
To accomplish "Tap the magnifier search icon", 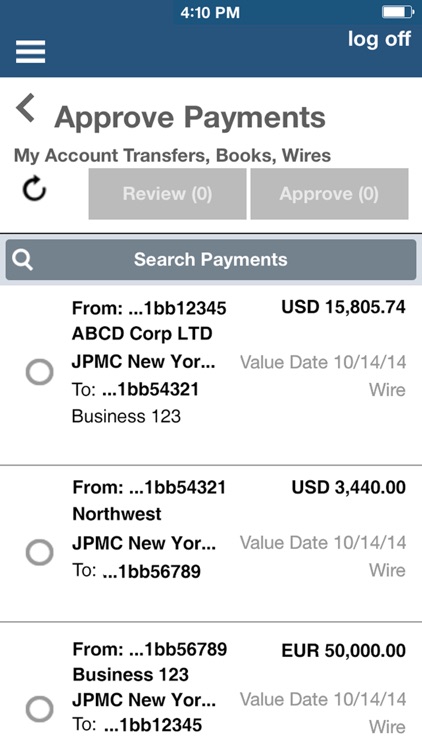I will tap(22, 260).
